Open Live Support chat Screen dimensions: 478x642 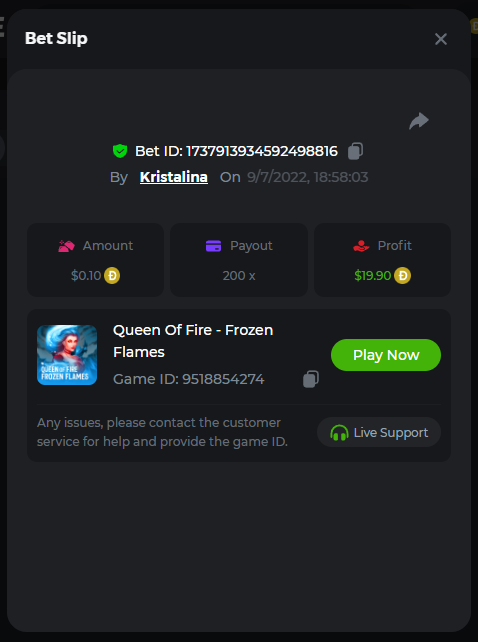(x=379, y=432)
